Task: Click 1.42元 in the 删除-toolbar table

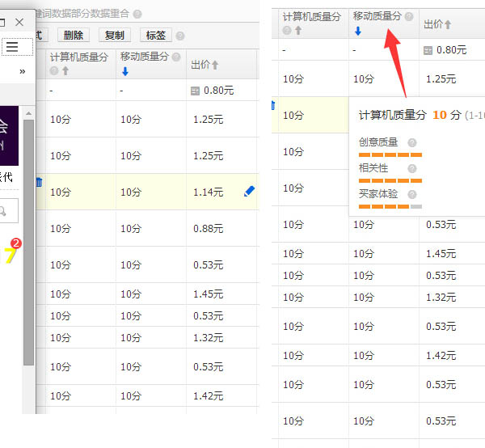Action: [x=209, y=395]
